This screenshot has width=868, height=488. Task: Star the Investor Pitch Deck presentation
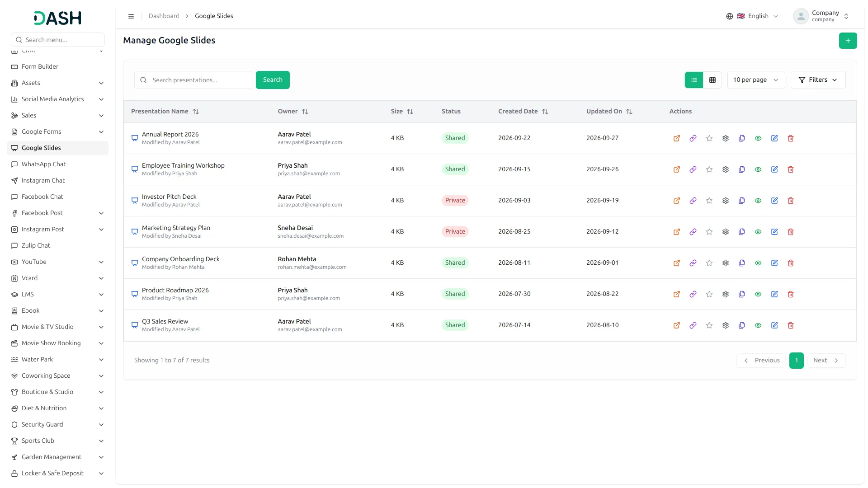[x=709, y=201]
